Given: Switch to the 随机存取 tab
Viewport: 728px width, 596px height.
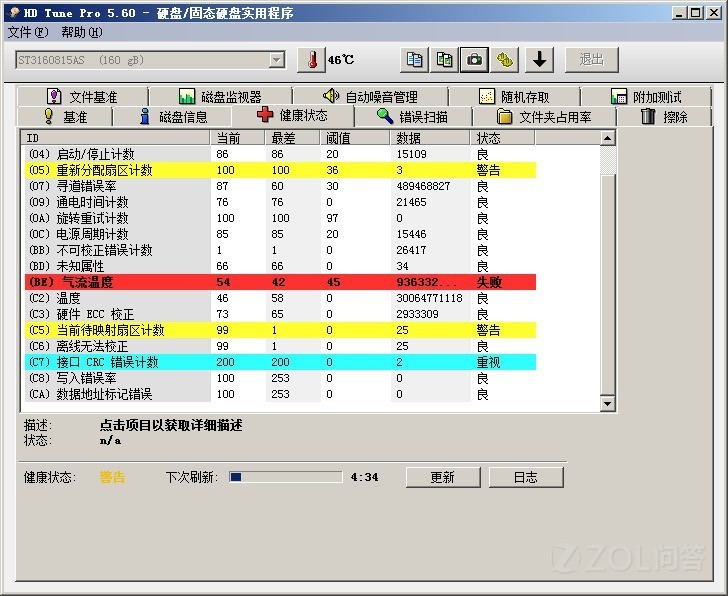Looking at the screenshot, I should click(x=514, y=97).
